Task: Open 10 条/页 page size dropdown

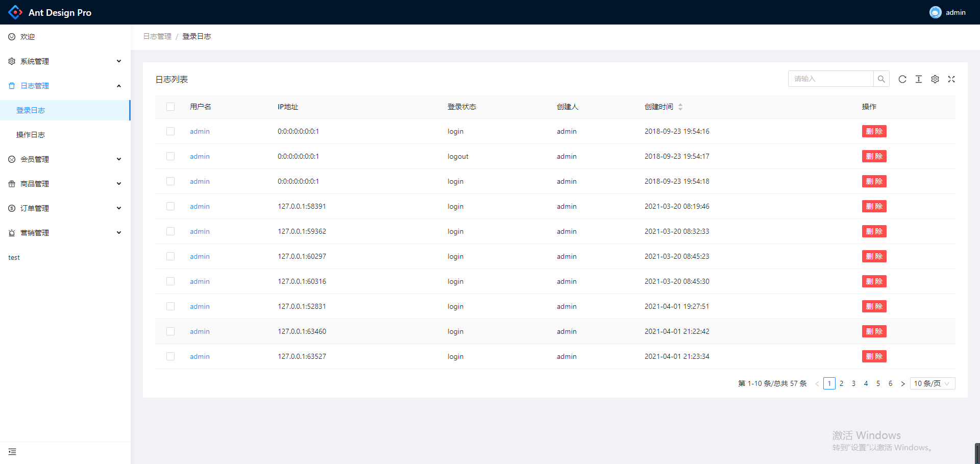Action: tap(933, 383)
